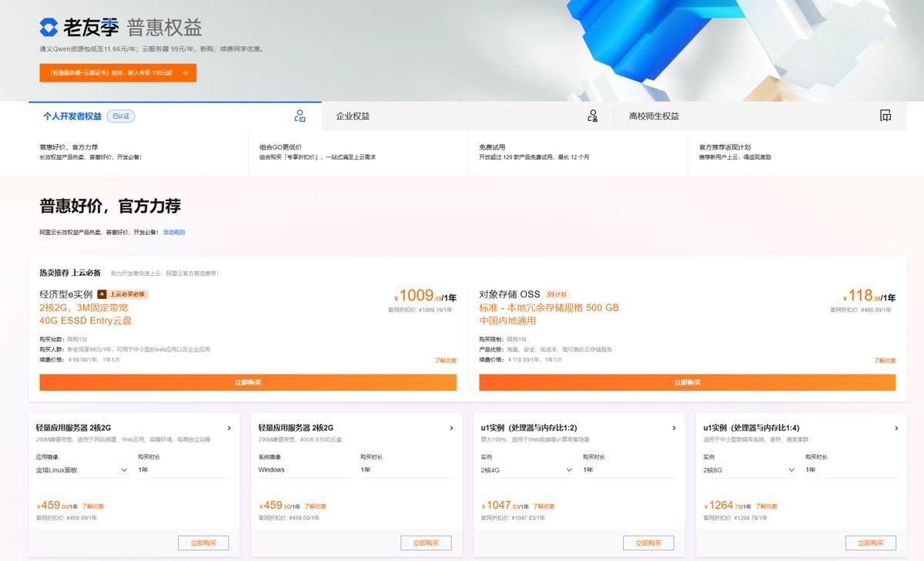This screenshot has height=561, width=924.
Task: Click the ¥1009.19/1年 price
Action: pyautogui.click(x=425, y=296)
